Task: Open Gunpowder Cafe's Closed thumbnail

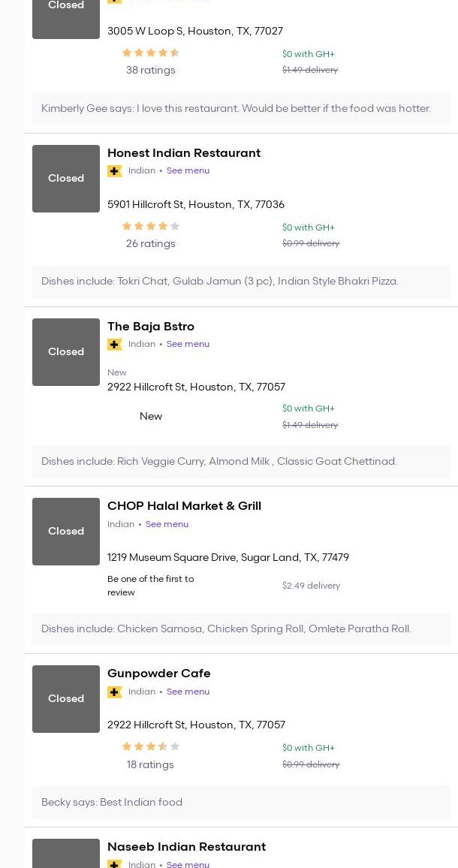Action: point(66,699)
